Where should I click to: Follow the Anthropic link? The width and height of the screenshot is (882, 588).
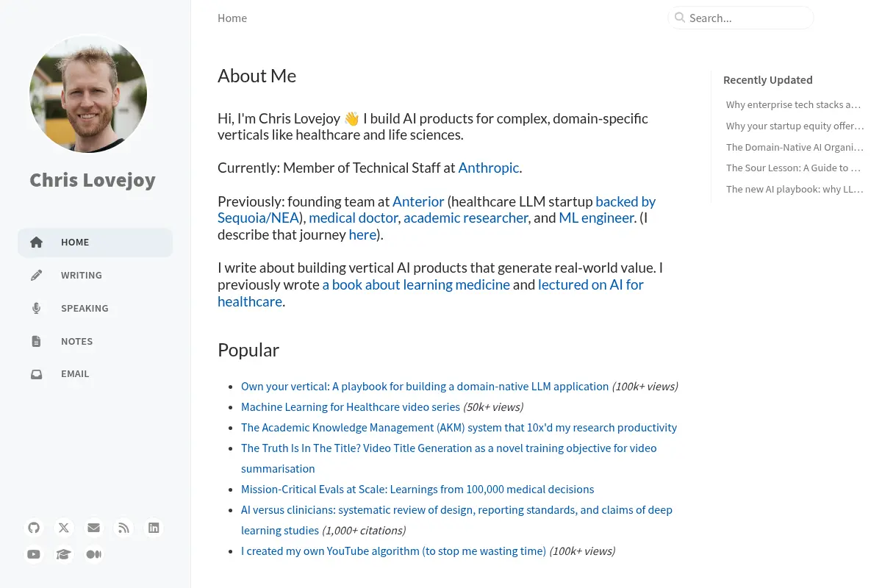coord(489,168)
